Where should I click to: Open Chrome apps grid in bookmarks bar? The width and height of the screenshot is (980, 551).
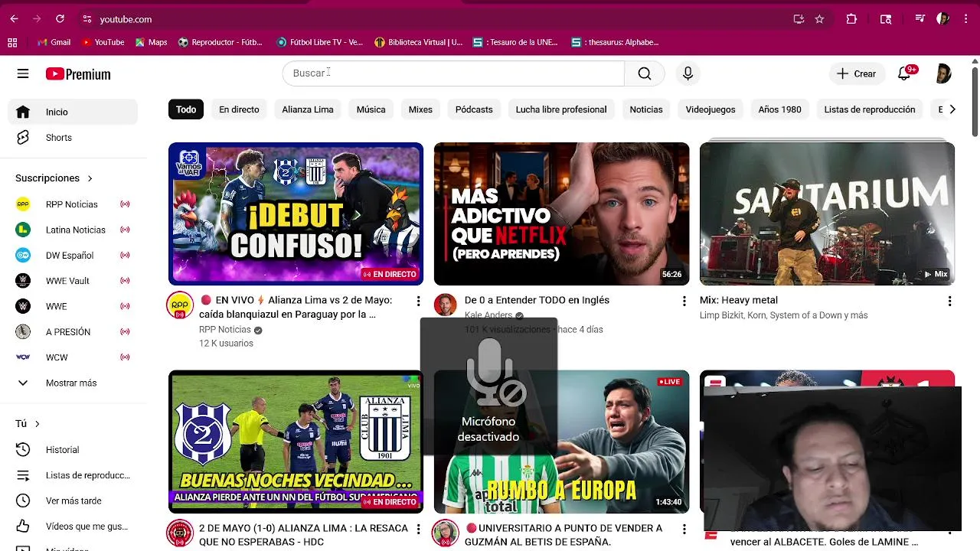pos(12,42)
